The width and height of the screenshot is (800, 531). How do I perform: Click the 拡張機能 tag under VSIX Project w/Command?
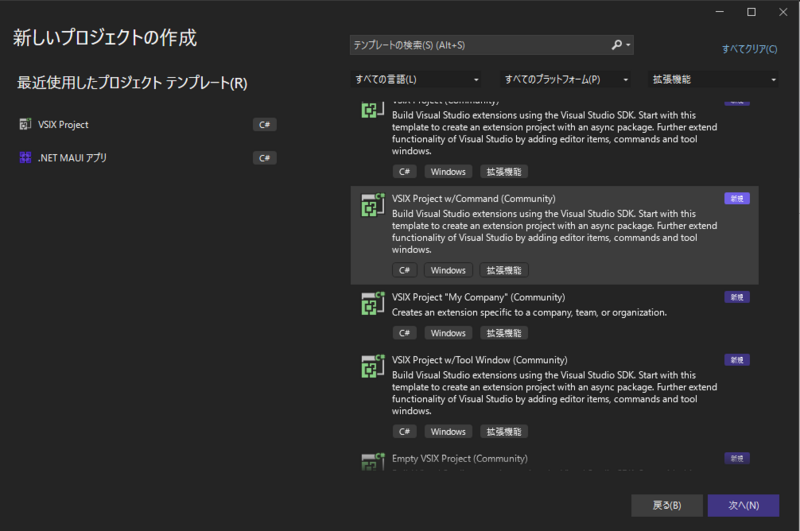[x=504, y=270]
